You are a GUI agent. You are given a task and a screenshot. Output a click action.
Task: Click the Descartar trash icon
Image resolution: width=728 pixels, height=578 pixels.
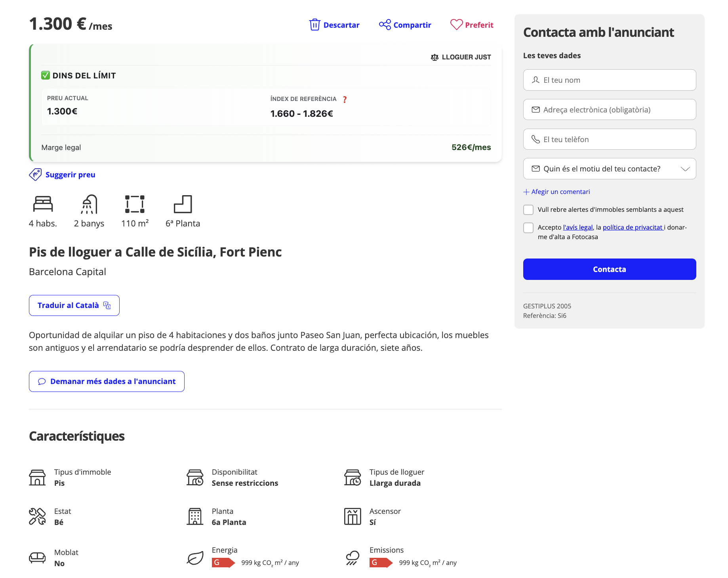pos(314,25)
